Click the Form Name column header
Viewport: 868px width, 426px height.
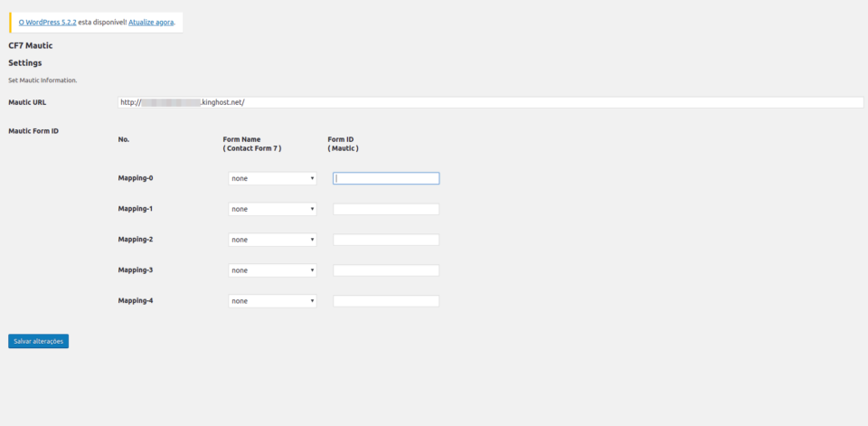(252, 144)
